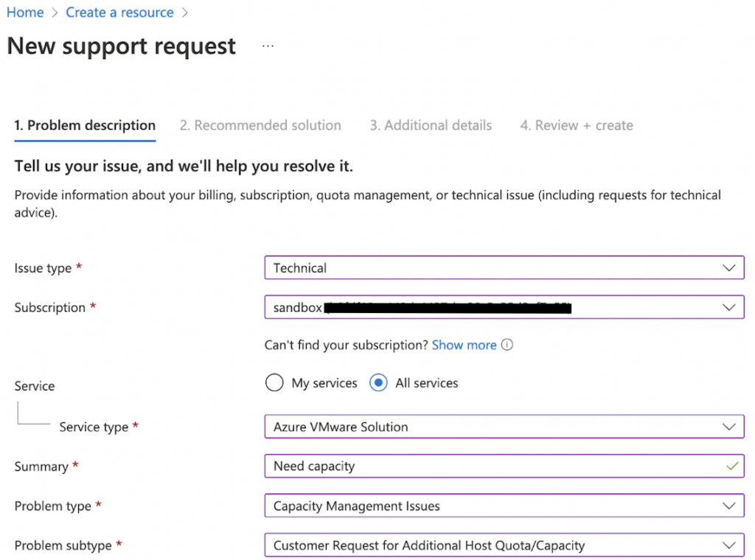Expand the Service type Azure VMware Solution dropdown
Screen dimensions: 755x560
494,427
